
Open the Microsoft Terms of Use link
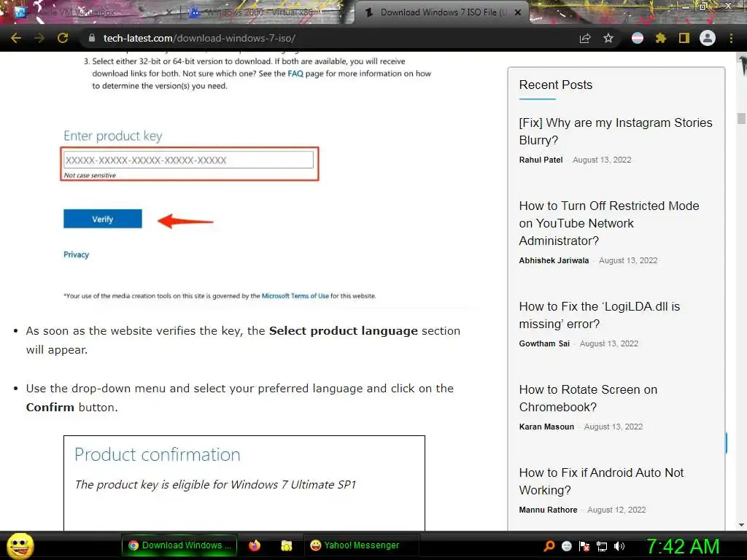[295, 296]
